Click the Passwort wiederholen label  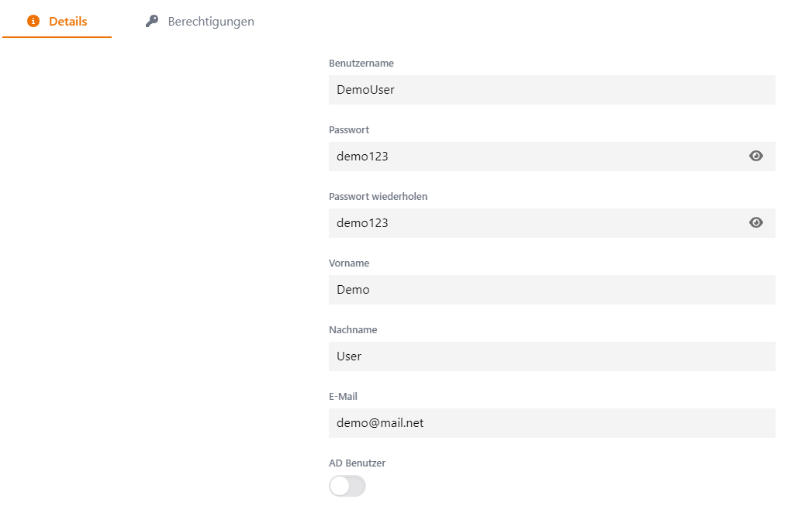(x=378, y=196)
